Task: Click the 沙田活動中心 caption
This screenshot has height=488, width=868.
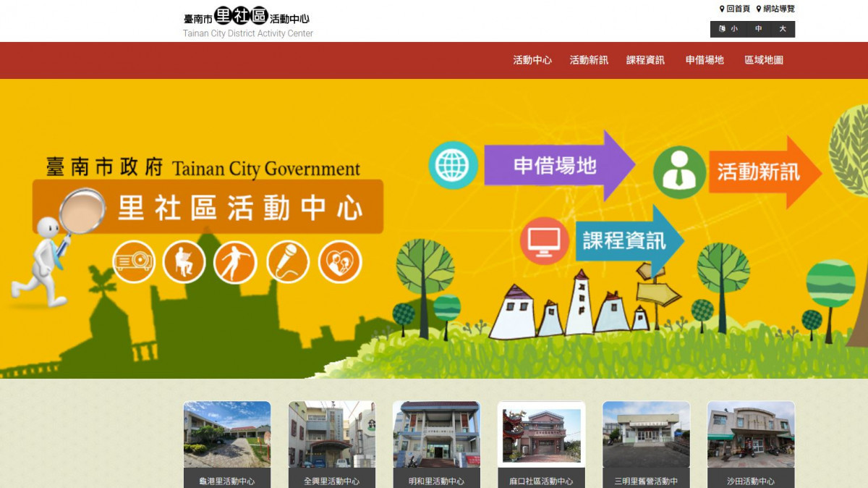Action: click(751, 481)
